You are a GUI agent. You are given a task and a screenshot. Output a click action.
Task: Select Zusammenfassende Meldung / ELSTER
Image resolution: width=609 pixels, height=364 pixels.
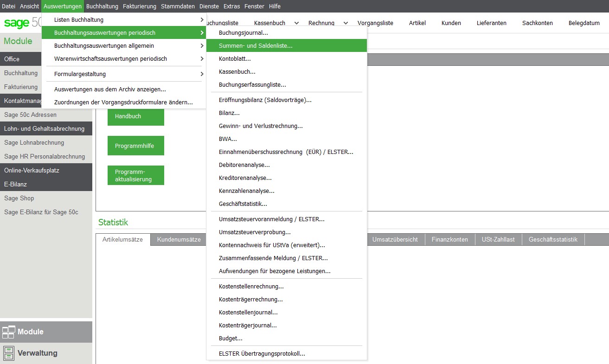click(287, 258)
